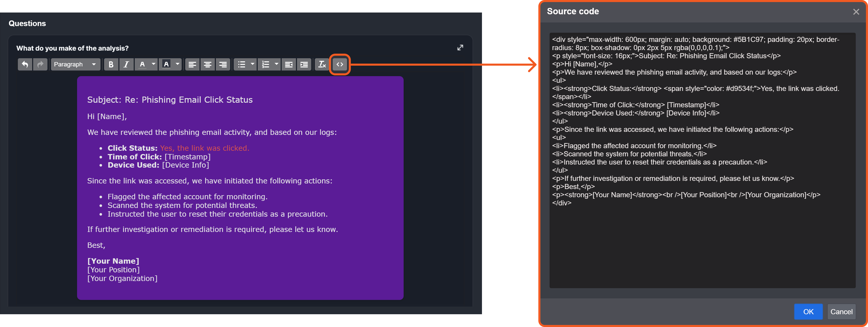
Task: Center align the text
Action: click(208, 64)
